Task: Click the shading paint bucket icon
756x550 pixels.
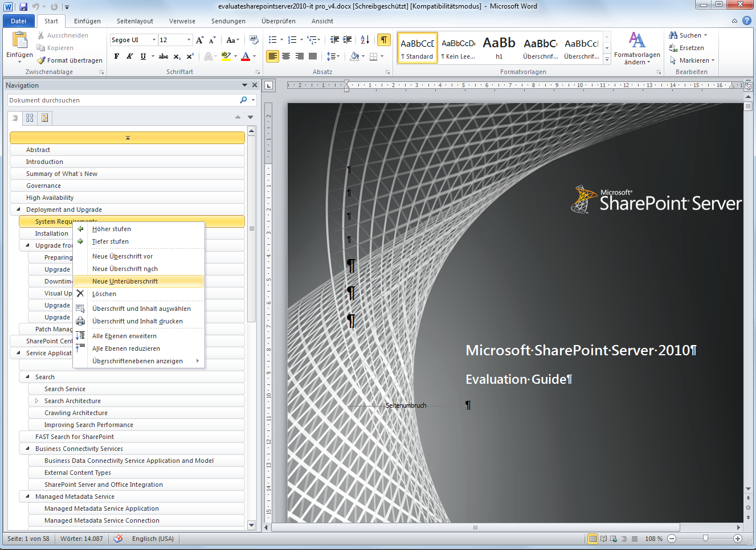Action: (x=354, y=56)
